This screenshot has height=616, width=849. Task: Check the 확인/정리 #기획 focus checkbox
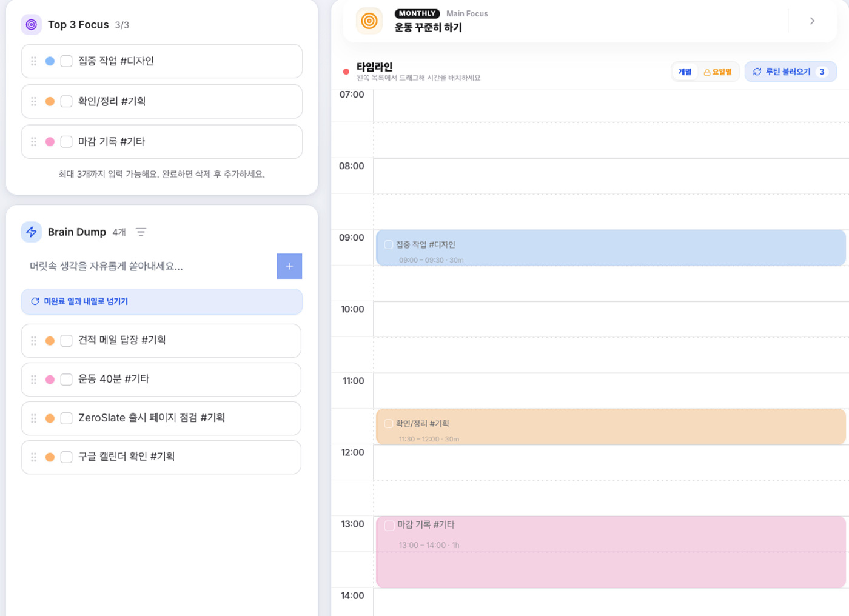point(67,101)
